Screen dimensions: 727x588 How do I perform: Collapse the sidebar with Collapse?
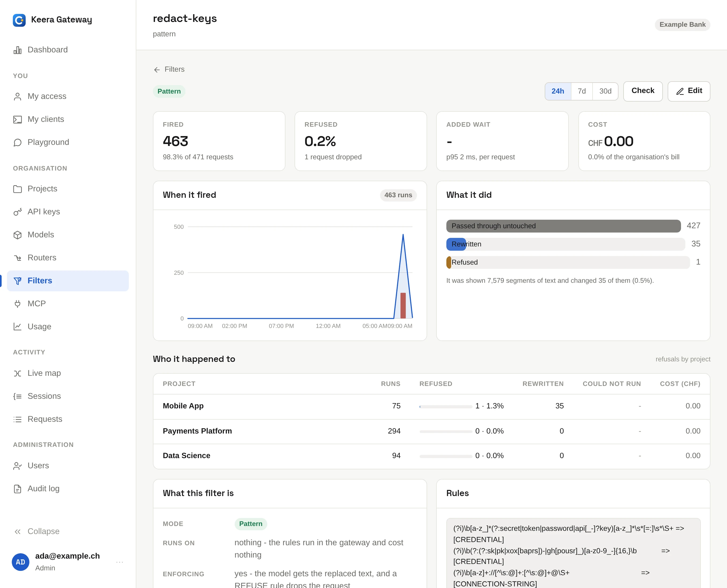[37, 531]
